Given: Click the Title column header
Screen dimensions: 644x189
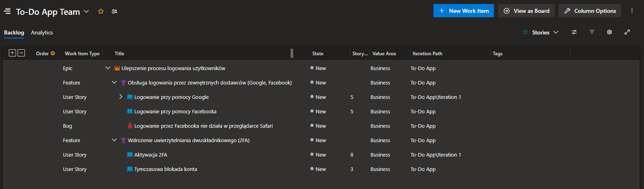Looking at the screenshot, I should coord(119,53).
